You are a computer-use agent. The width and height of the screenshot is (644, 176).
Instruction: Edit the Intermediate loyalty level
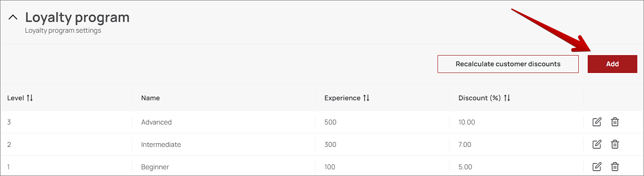(597, 144)
